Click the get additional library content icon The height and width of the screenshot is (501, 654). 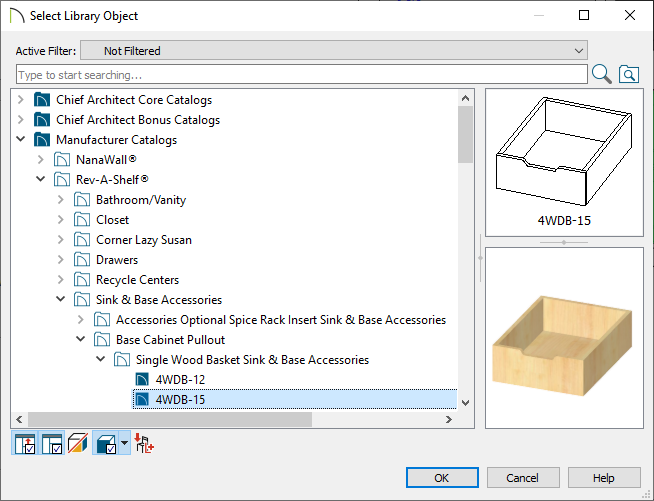144,443
